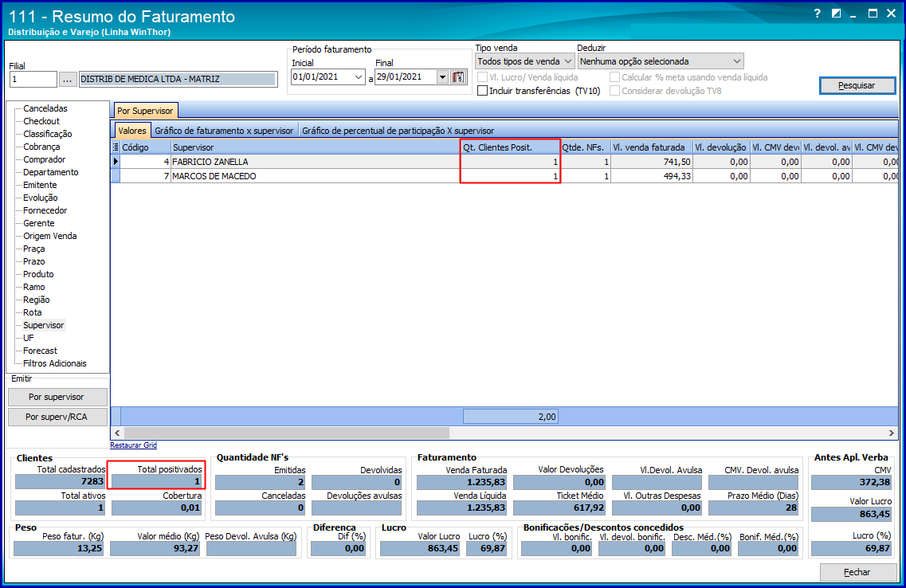Click the 741,50 venda faturada cell
The width and height of the screenshot is (906, 588).
coord(652,162)
